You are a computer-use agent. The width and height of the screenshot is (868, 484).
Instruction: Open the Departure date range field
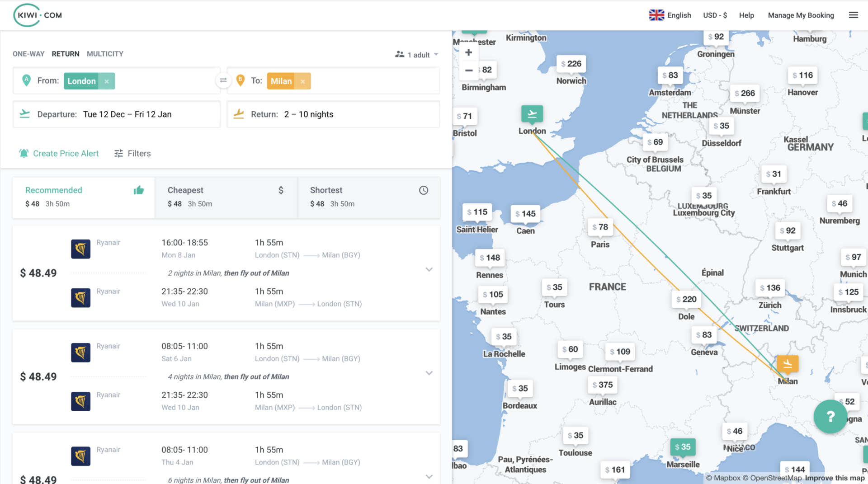117,114
